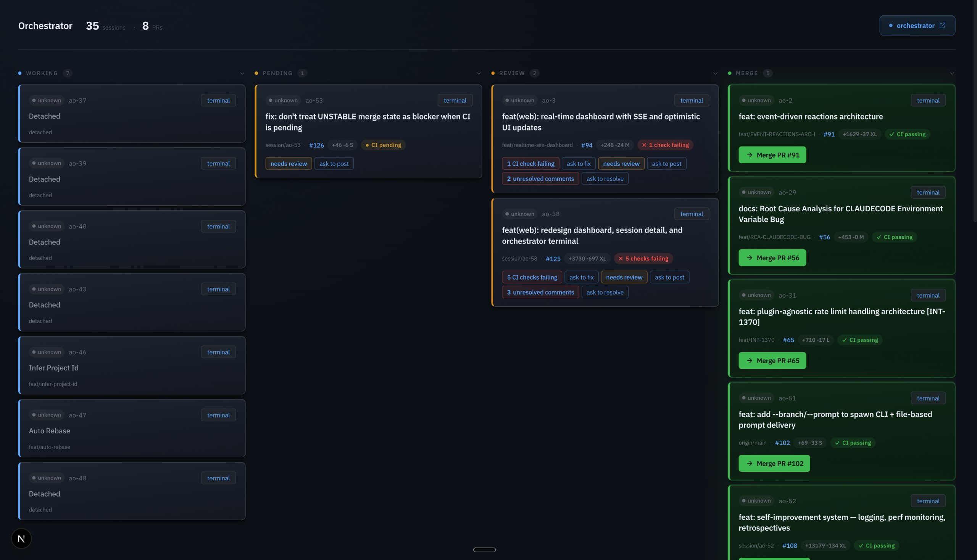Click the horizontal scrollbar handle at bottom center

point(484,549)
